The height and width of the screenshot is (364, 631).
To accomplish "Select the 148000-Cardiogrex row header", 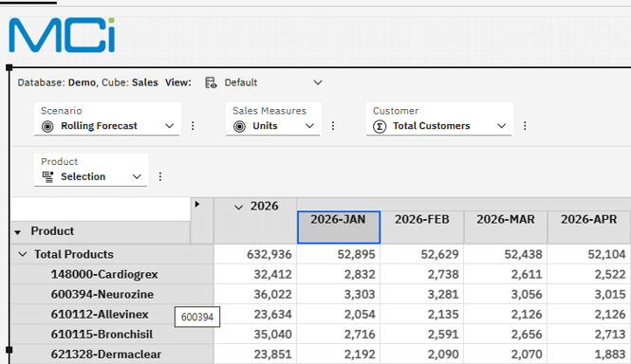I will tap(112, 274).
